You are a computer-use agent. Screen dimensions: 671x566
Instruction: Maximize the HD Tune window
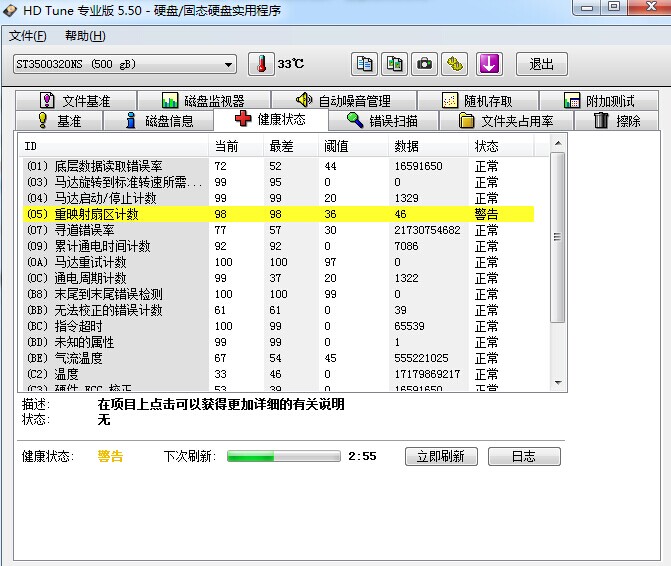pos(614,7)
